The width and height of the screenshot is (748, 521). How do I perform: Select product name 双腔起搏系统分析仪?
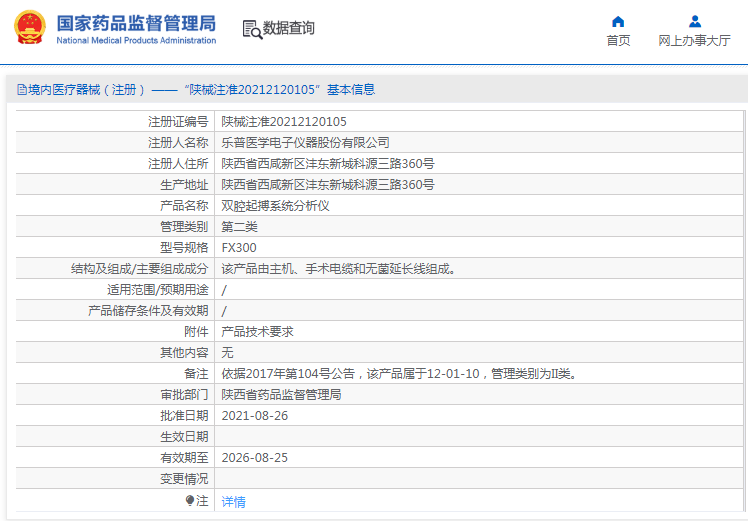click(x=275, y=206)
